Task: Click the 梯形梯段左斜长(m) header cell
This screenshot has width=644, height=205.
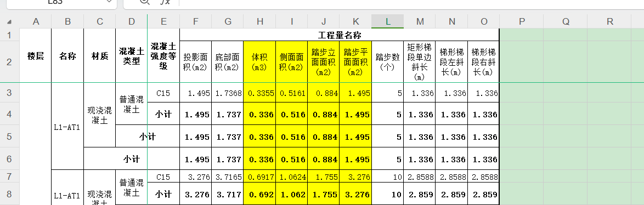Action: click(x=452, y=61)
